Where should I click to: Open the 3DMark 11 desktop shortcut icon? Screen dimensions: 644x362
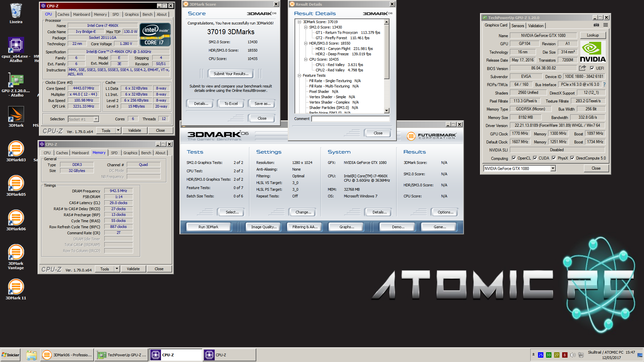16,289
